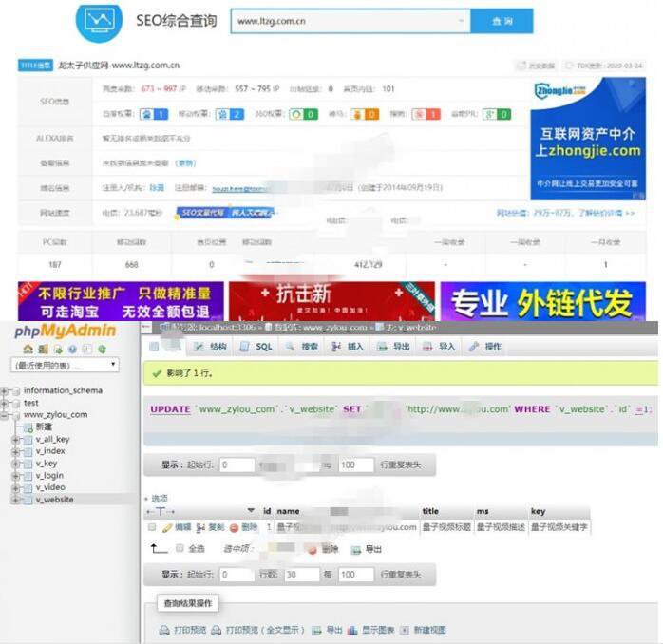
Task: Switch to the 导出 tab
Action: pos(393,347)
